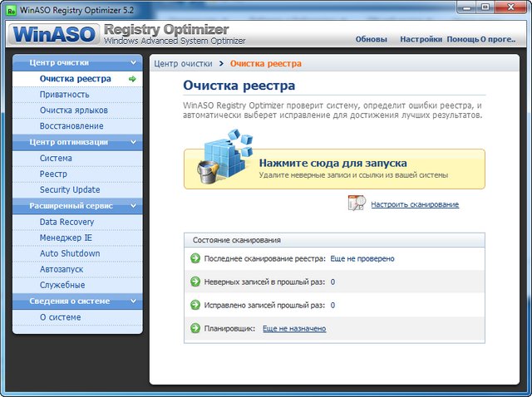This screenshot has height=397, width=532.
Task: Click 0 value next to Неверных записей
Action: tap(332, 282)
